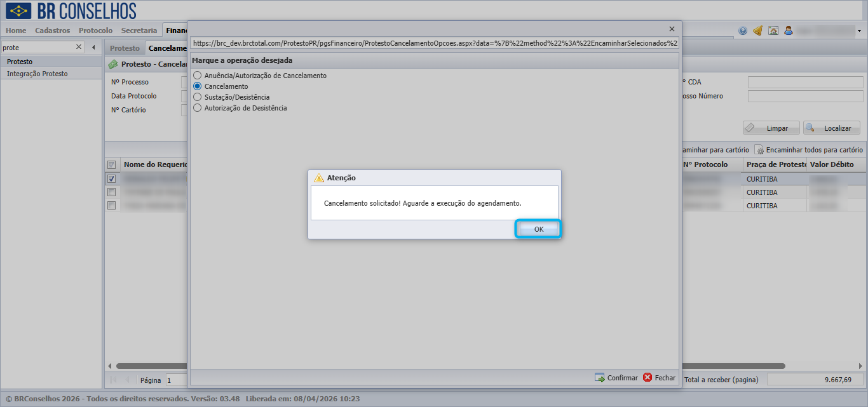Click the Localizar search button
The height and width of the screenshot is (407, 868).
point(832,128)
